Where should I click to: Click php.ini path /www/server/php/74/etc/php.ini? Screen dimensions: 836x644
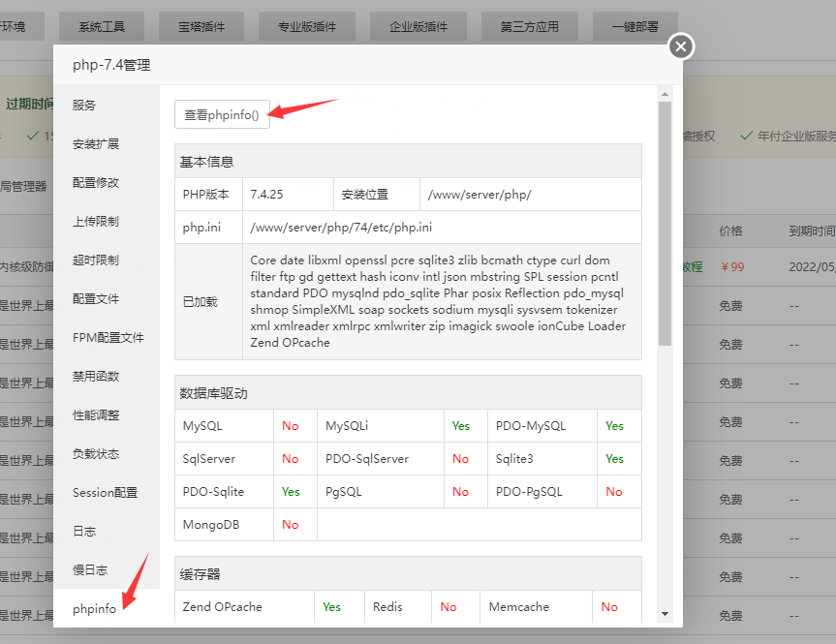341,228
